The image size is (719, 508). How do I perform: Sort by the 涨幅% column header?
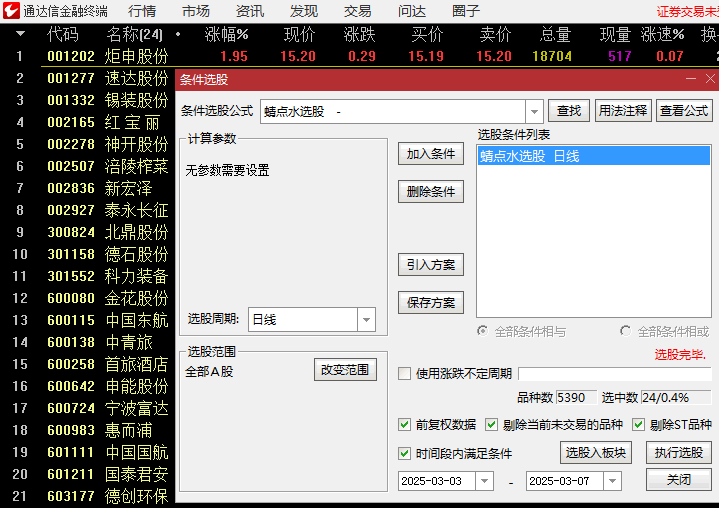click(226, 34)
